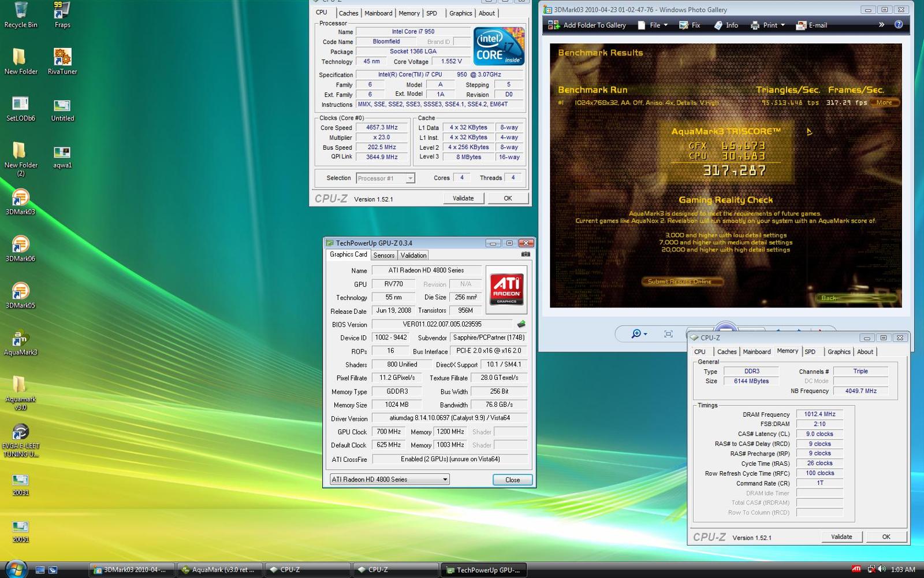Click the Fix icon in Photo Gallery toolbar
Image resolution: width=924 pixels, height=578 pixels.
click(690, 25)
